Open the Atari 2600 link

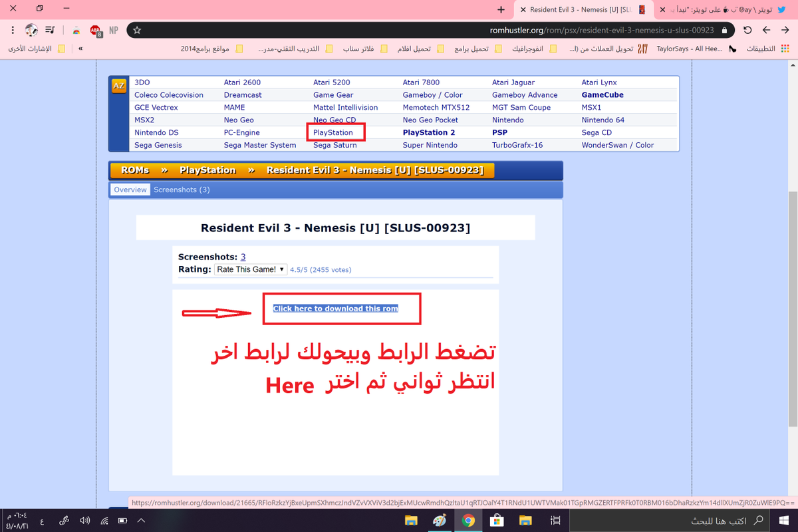coord(242,82)
